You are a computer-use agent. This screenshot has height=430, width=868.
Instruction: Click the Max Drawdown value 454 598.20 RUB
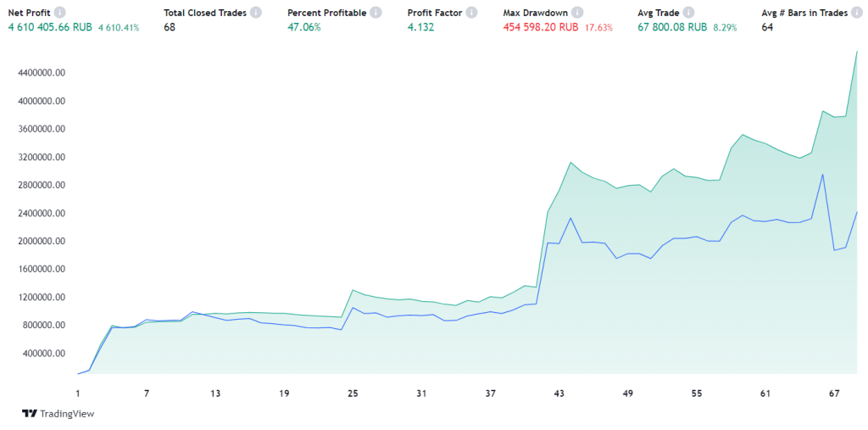(x=541, y=27)
